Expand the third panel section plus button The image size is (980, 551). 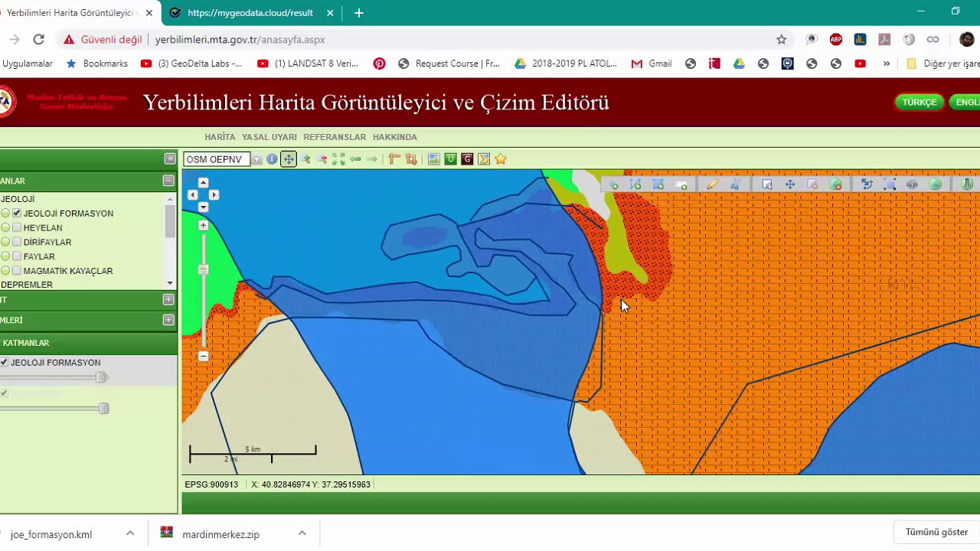tap(168, 320)
